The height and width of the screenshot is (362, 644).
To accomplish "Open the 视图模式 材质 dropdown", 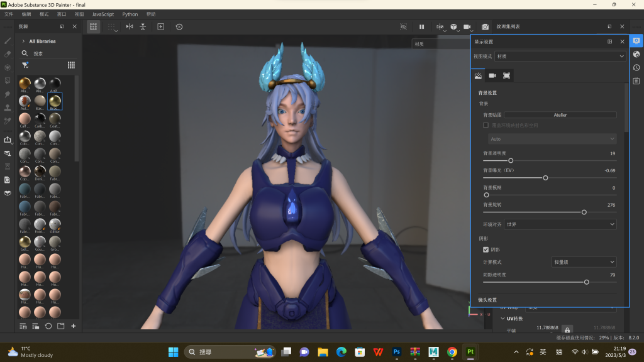I will coord(560,56).
